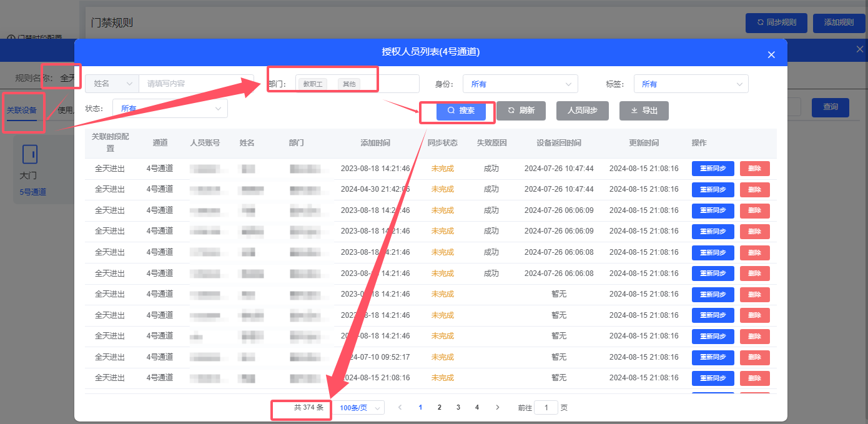
Task: Click the 刷新 refresh button
Action: [x=521, y=111]
